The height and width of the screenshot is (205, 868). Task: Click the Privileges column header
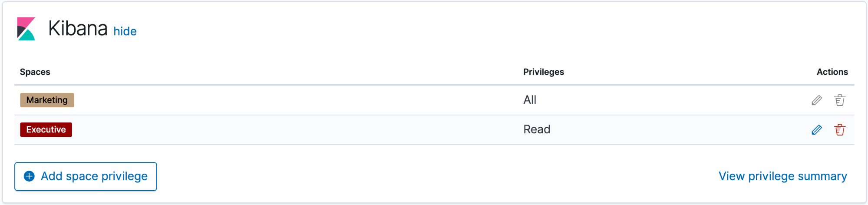point(543,72)
